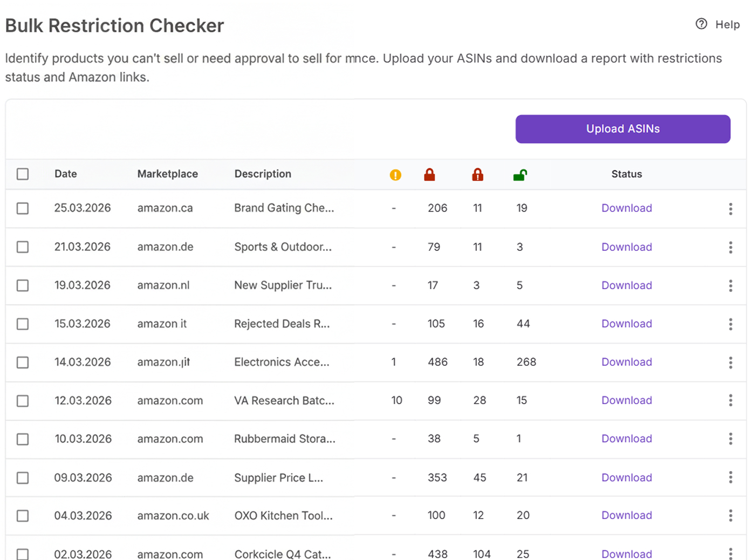Click the dark red padlock with keyhole icon

pyautogui.click(x=477, y=174)
